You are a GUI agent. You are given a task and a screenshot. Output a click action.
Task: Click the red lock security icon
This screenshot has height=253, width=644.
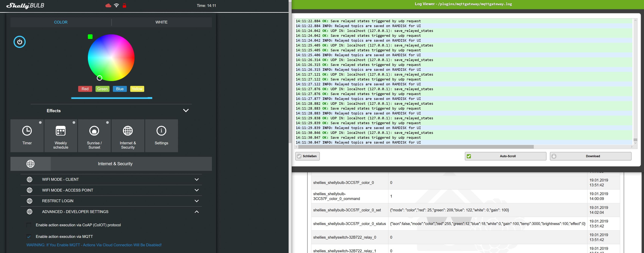[124, 5]
